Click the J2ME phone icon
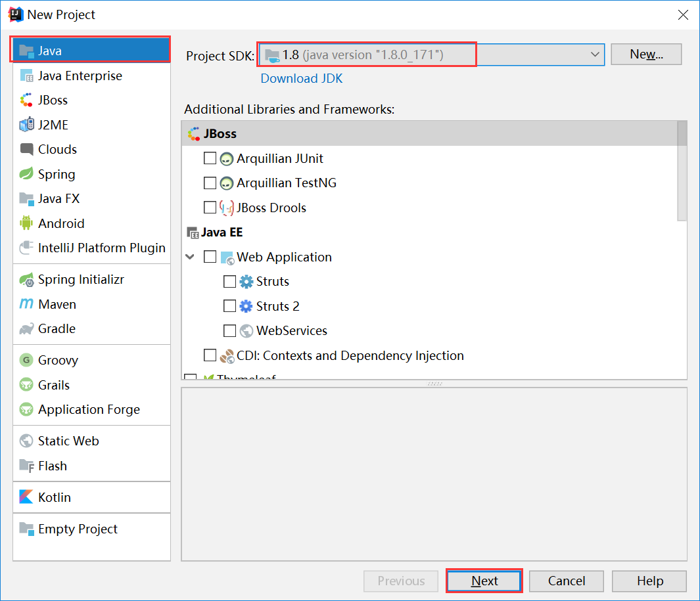Viewport: 700px width, 601px height. [26, 125]
